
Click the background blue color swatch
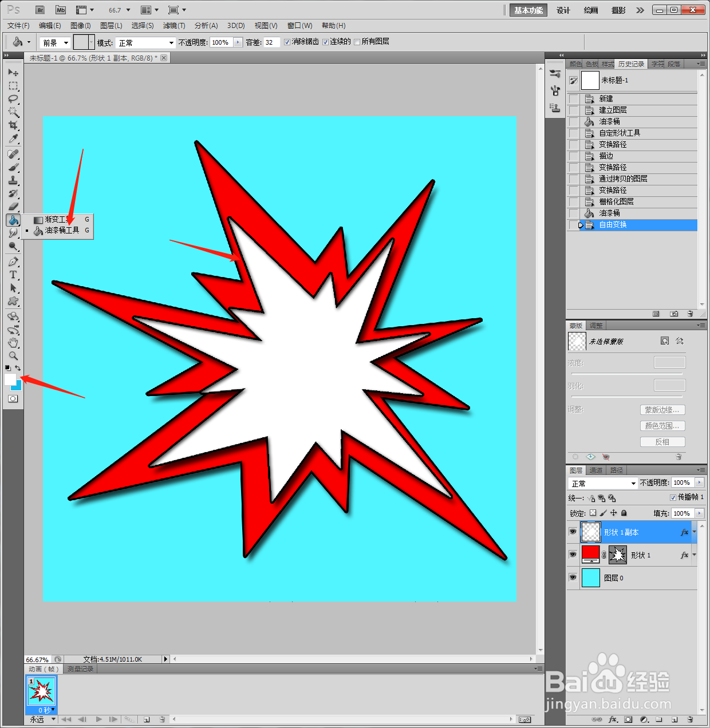pos(18,386)
